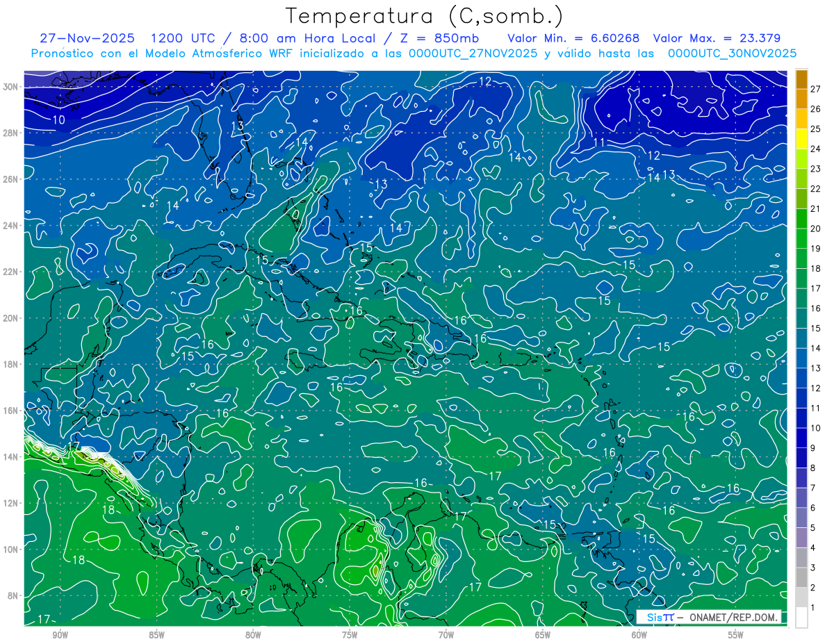Click the '20N' latitude axis label
834x644 pixels.
[11, 318]
